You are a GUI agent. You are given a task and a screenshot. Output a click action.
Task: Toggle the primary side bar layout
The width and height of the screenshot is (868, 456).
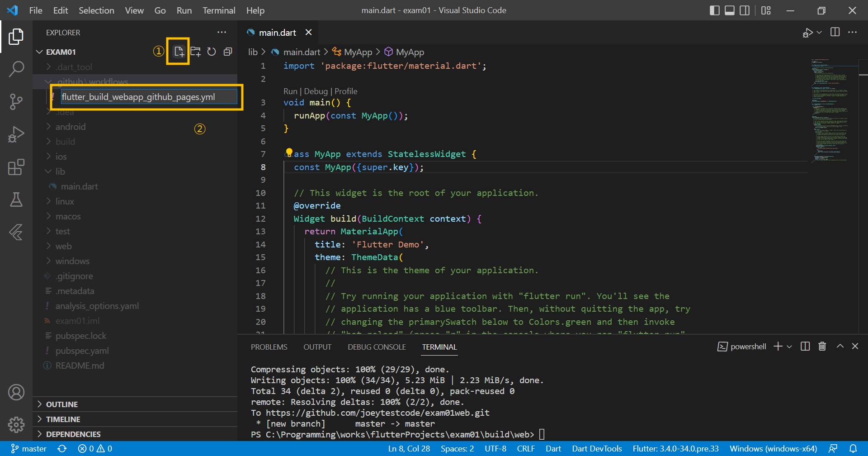tap(715, 10)
